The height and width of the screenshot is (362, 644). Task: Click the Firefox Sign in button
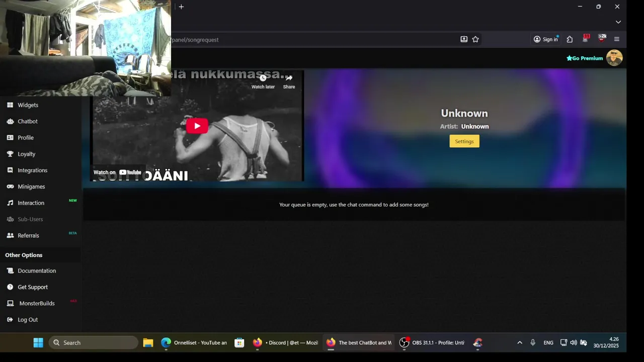click(546, 39)
